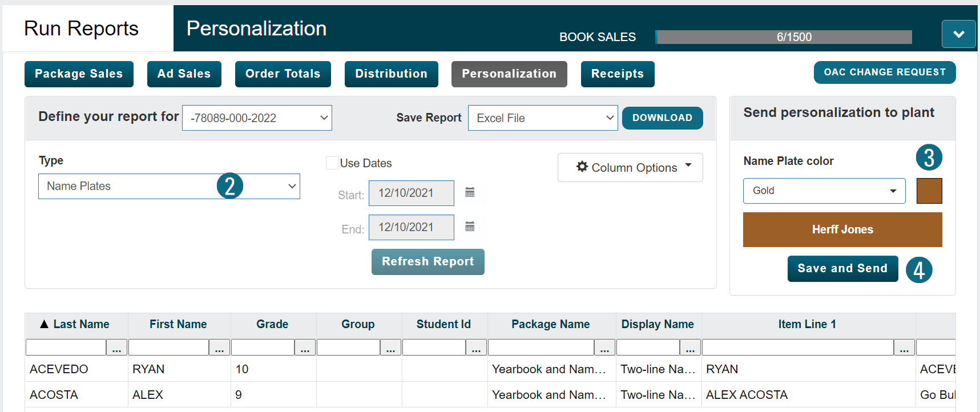The height and width of the screenshot is (412, 980).
Task: Open the Start date calendar icon
Action: pyautogui.click(x=470, y=192)
